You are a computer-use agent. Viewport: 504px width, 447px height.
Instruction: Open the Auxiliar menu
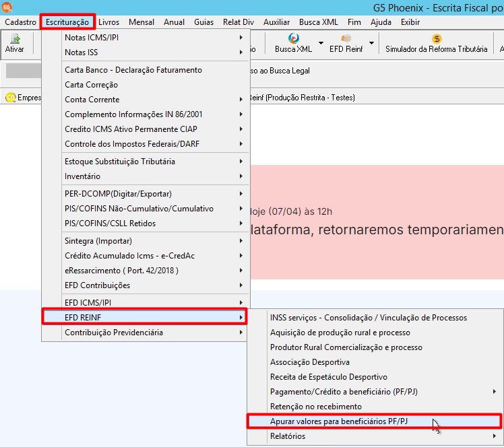[276, 22]
